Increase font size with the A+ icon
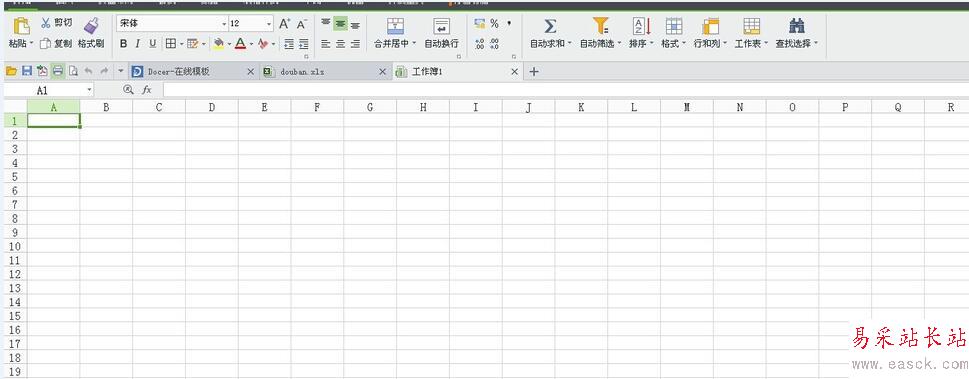 click(x=284, y=23)
